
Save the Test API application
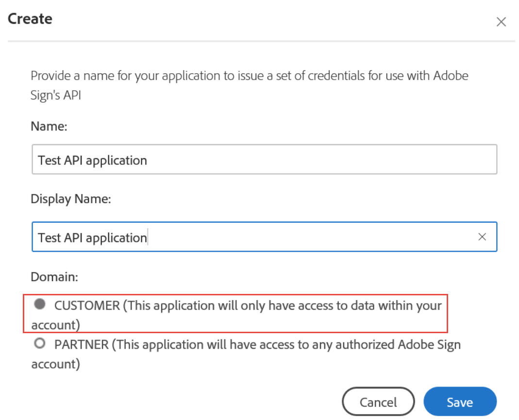click(x=459, y=402)
